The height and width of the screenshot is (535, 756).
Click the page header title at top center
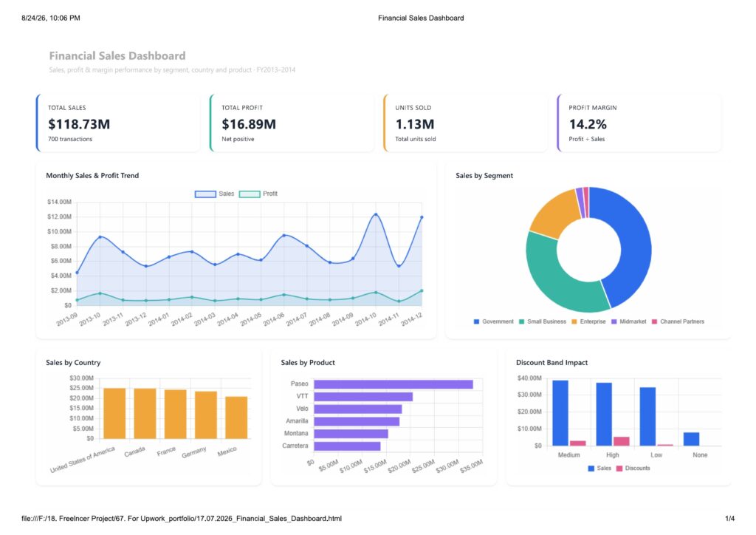point(420,18)
